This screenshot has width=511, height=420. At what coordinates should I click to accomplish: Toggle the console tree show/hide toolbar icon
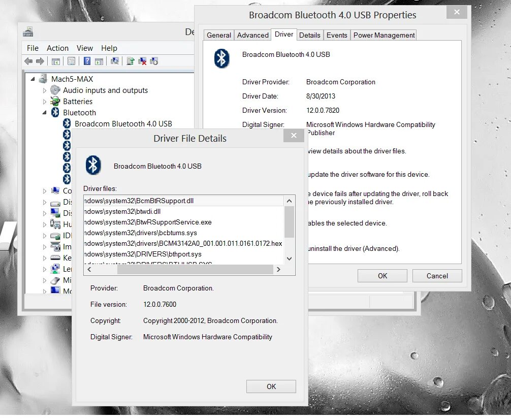(56, 61)
